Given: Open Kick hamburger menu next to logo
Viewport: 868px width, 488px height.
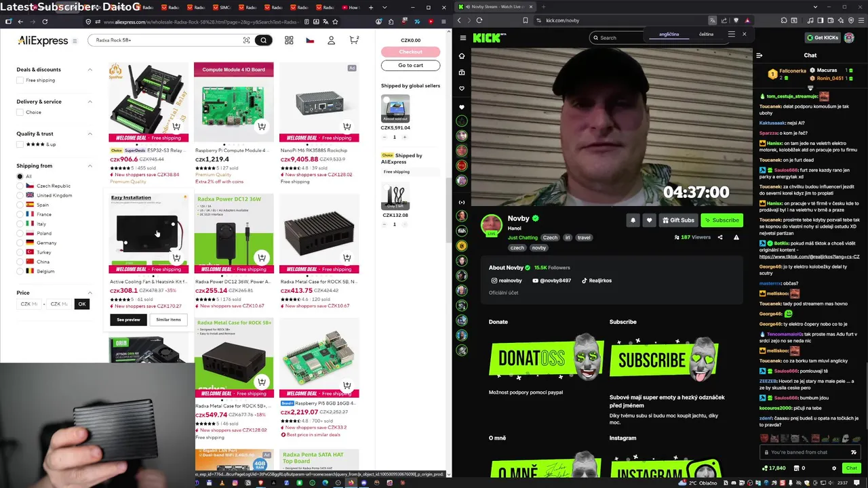Looking at the screenshot, I should click(x=463, y=38).
